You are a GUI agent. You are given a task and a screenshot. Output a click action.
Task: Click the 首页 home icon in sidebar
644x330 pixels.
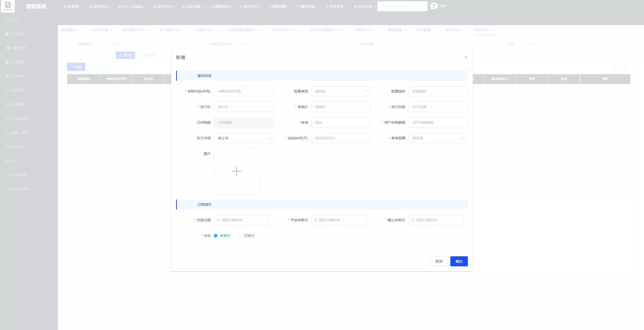7,20
